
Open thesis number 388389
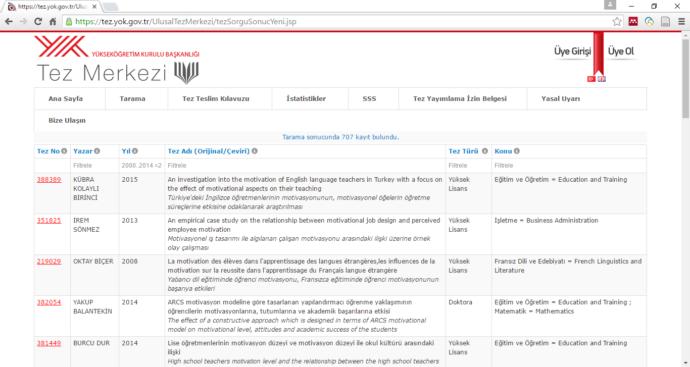(49, 180)
